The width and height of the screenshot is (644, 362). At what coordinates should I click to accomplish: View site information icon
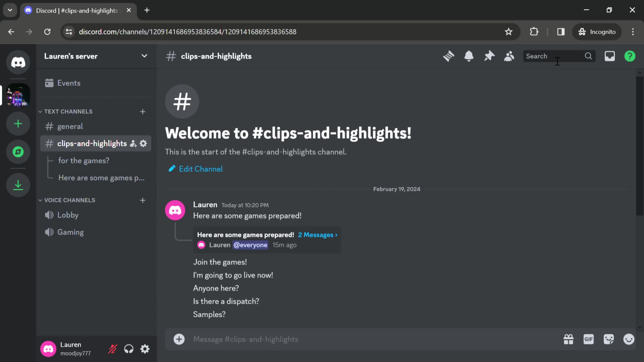pos(69,32)
